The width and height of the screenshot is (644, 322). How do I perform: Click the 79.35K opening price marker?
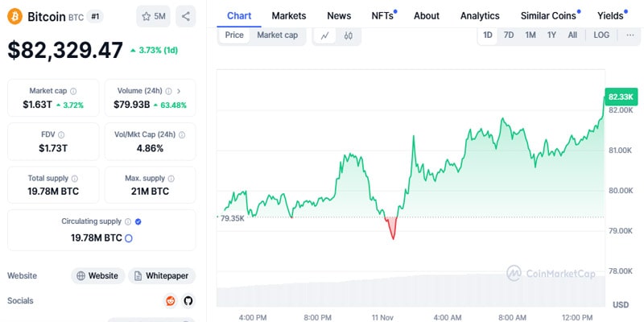(x=232, y=218)
